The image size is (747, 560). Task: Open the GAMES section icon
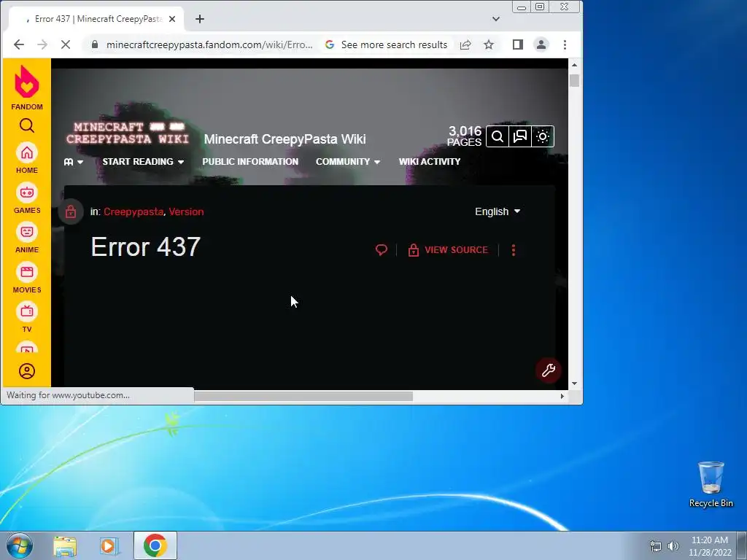click(27, 198)
